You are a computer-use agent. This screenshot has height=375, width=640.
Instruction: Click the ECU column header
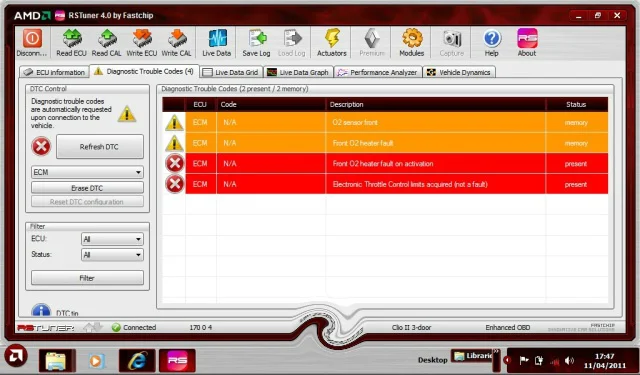200,104
